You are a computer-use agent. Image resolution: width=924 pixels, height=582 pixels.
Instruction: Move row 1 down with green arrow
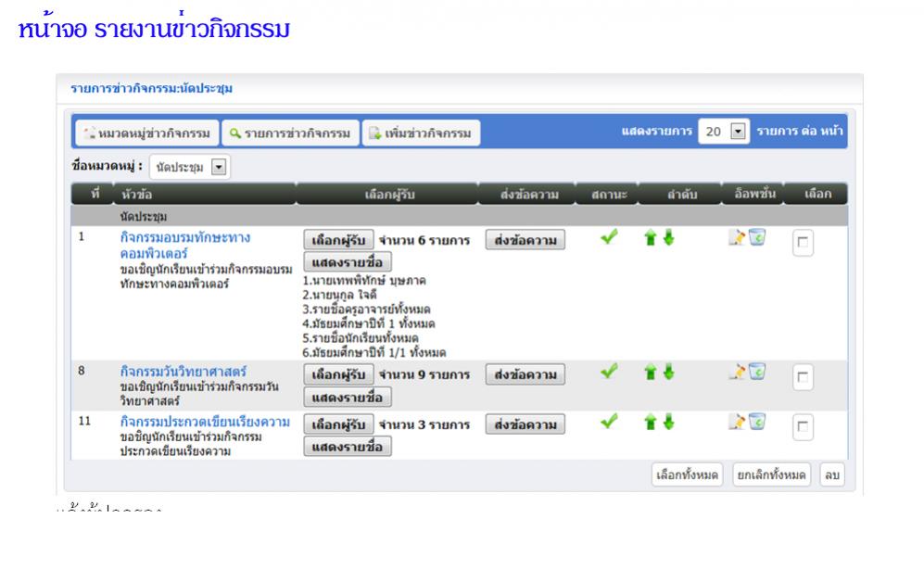pyautogui.click(x=668, y=238)
